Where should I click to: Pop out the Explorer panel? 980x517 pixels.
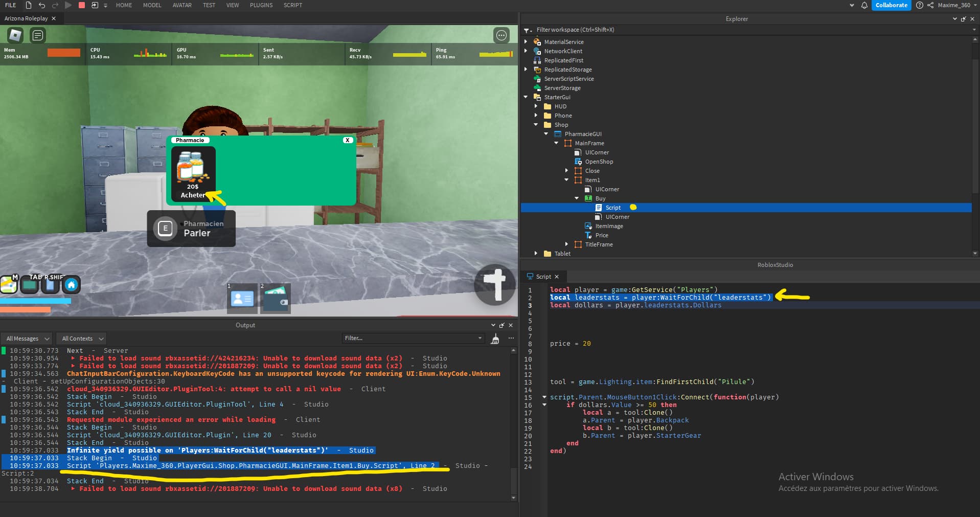[x=963, y=18]
